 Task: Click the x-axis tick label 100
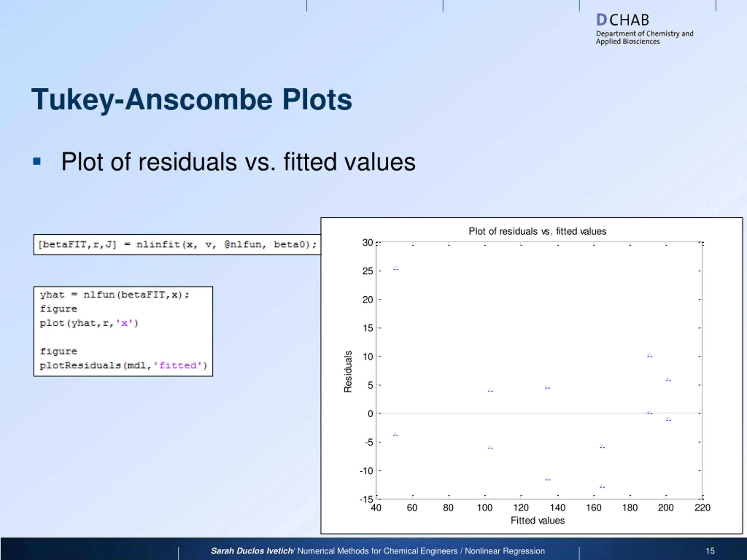point(485,508)
